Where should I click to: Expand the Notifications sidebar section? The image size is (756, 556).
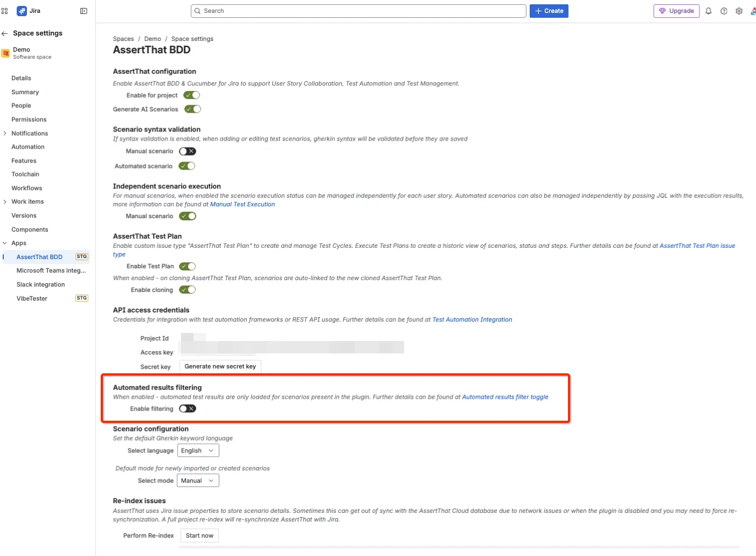5,134
